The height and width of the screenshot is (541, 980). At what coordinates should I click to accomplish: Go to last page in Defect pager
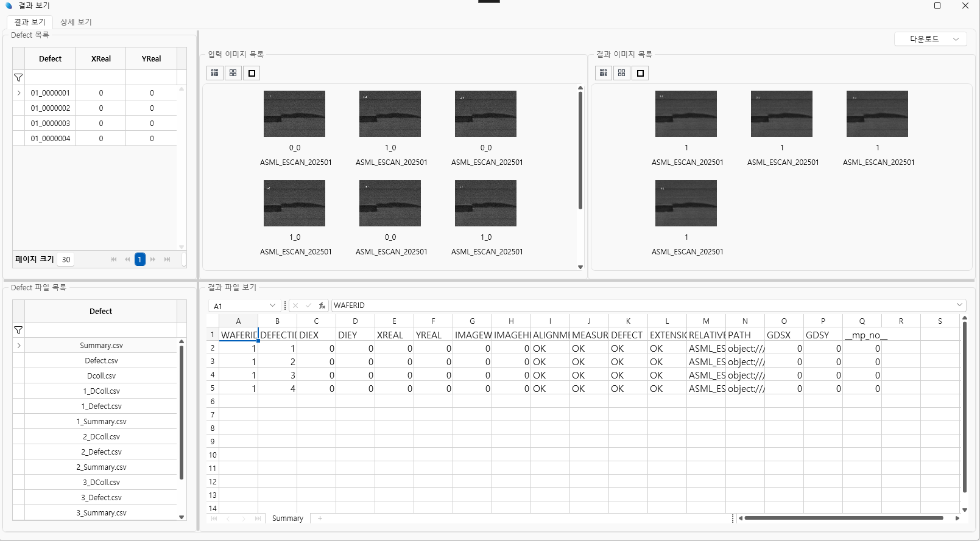click(167, 259)
